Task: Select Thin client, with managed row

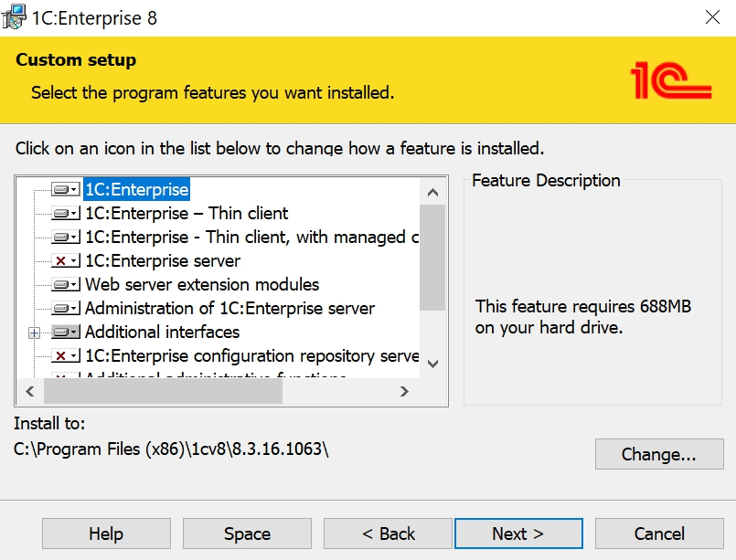Action: pos(252,238)
